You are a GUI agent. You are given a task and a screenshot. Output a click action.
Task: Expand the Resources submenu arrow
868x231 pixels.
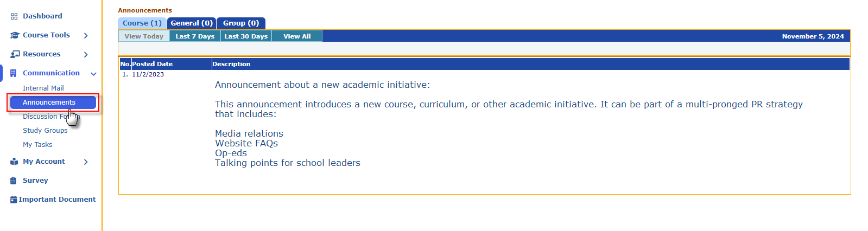(86, 54)
